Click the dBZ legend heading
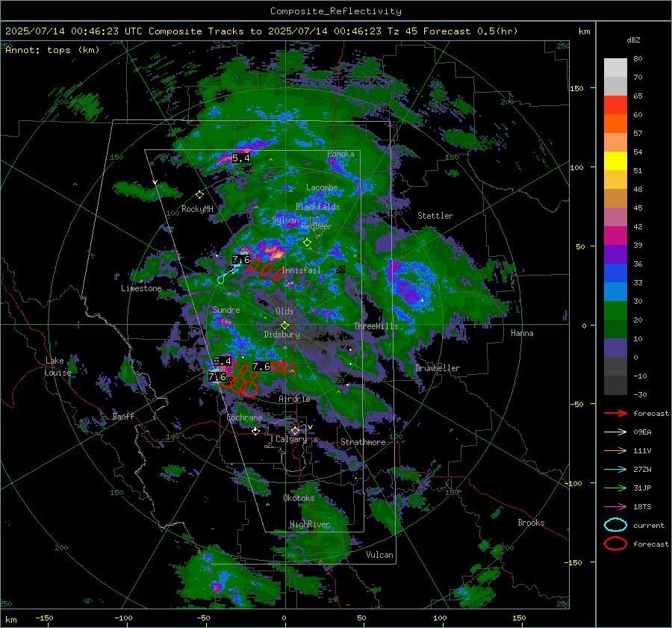Image resolution: width=672 pixels, height=628 pixels. click(x=633, y=40)
